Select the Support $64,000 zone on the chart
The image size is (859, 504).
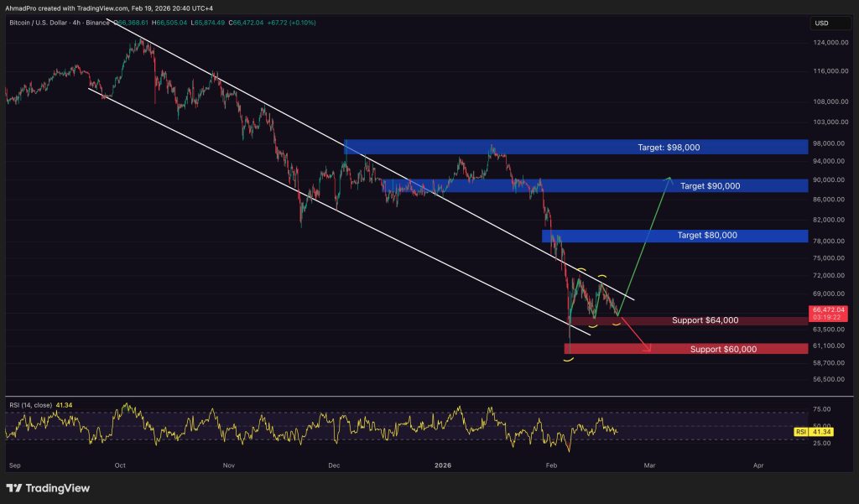pyautogui.click(x=705, y=320)
